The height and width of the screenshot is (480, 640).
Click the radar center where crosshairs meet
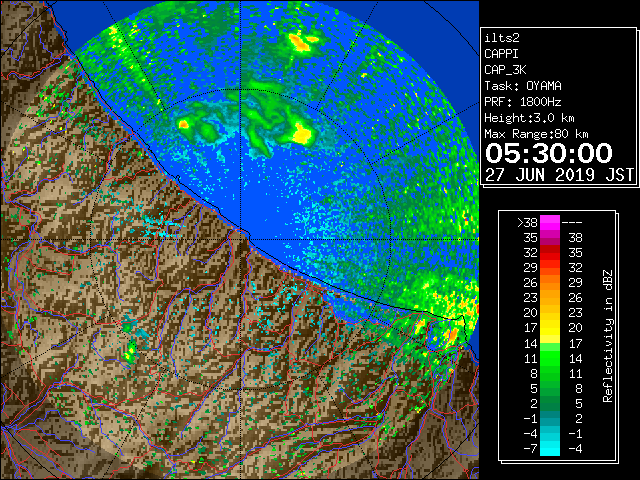pyautogui.click(x=241, y=240)
